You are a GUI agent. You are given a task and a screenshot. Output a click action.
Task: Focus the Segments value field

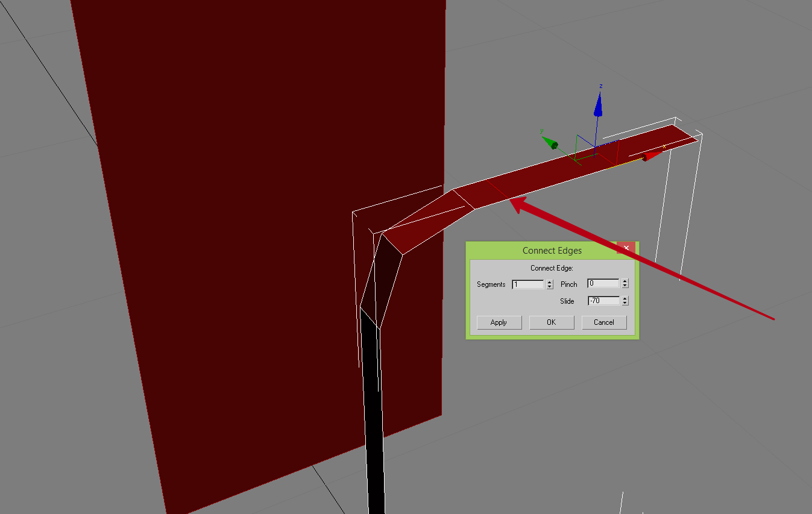[528, 284]
